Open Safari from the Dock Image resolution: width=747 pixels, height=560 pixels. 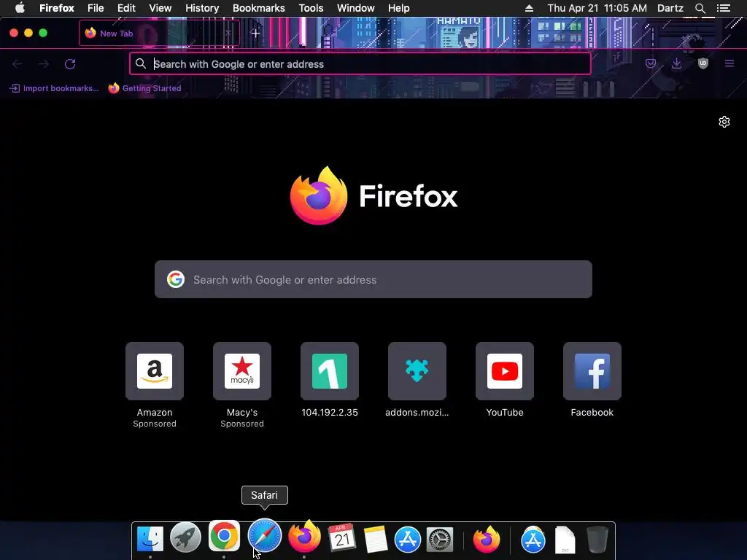pyautogui.click(x=264, y=535)
